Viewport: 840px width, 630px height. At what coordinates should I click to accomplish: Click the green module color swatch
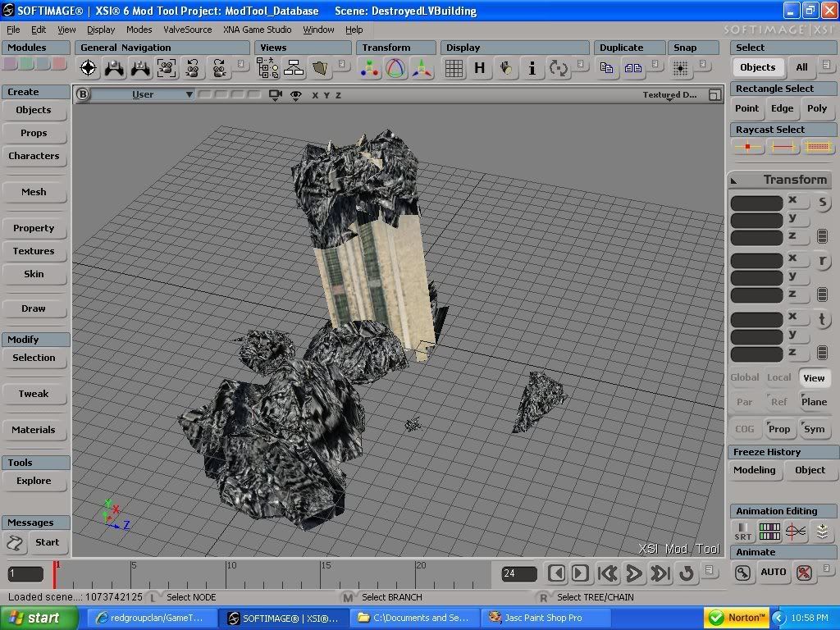point(26,64)
